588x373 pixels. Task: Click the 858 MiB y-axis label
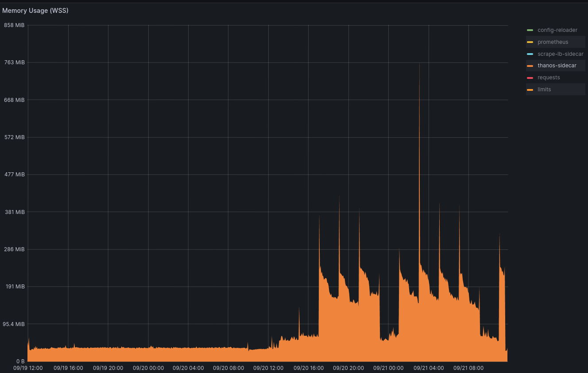(15, 25)
